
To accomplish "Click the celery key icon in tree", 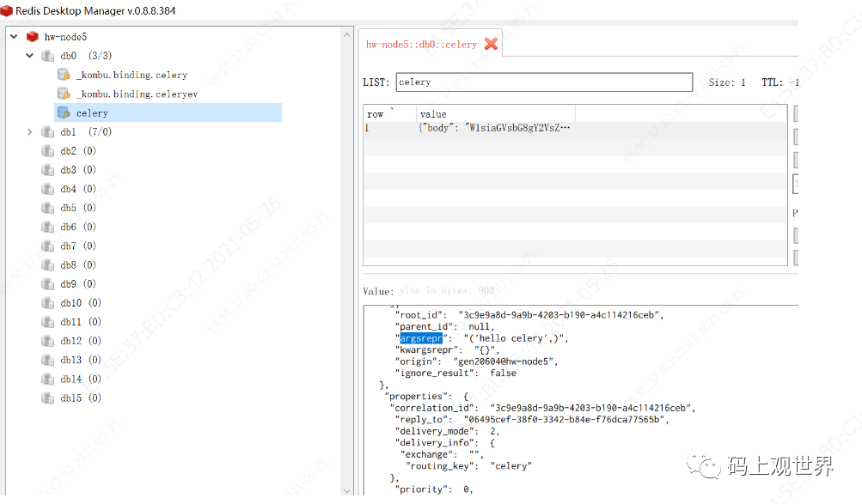I will click(64, 113).
